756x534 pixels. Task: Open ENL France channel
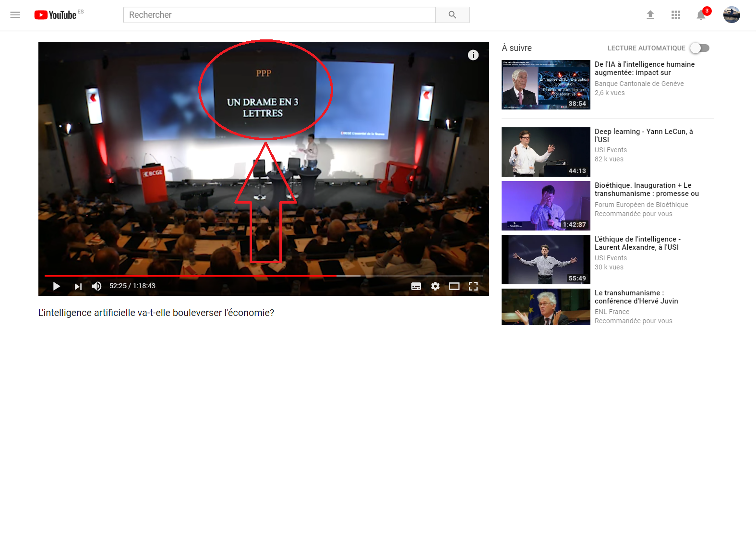(612, 312)
